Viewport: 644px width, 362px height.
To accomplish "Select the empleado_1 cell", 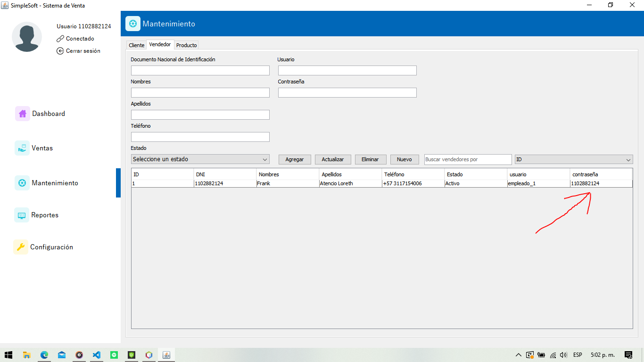I will click(x=538, y=183).
